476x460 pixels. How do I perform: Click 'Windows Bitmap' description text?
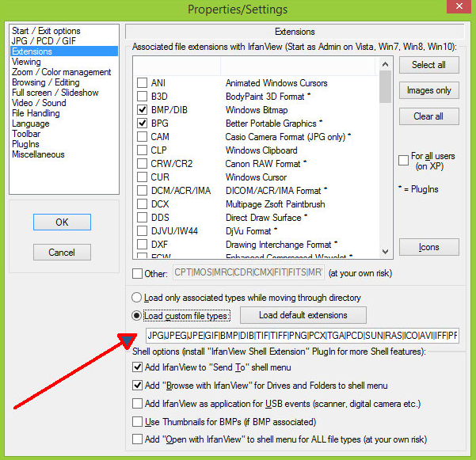257,110
